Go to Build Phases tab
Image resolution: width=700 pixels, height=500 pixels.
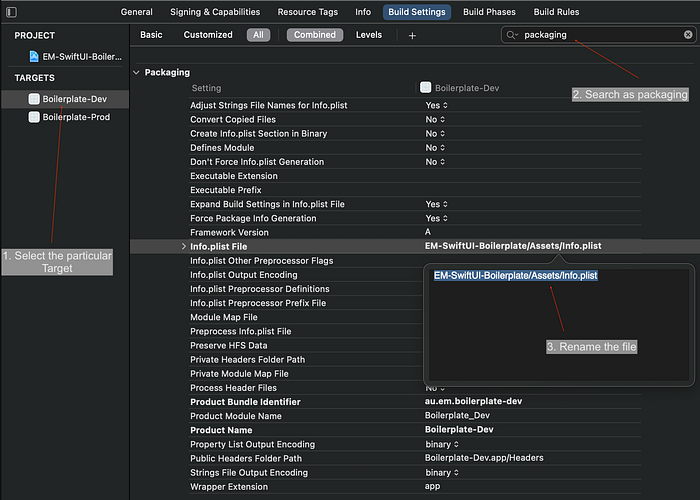click(x=489, y=12)
